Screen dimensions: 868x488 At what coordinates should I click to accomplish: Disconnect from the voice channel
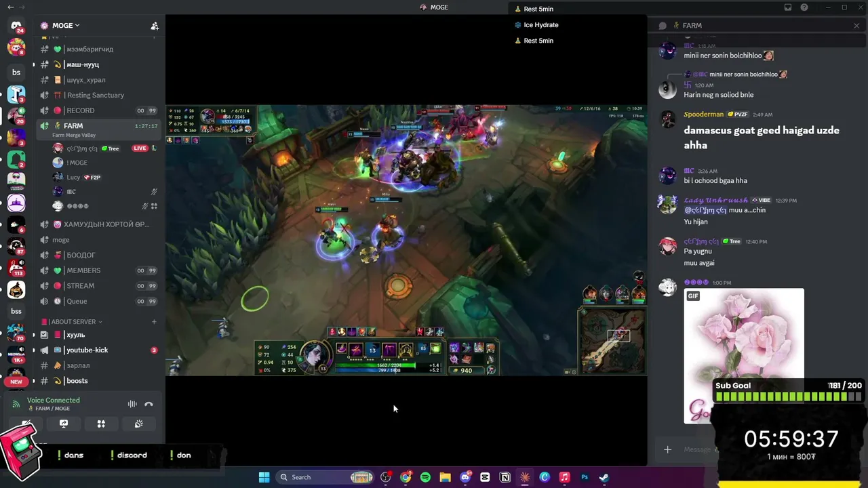pos(149,404)
